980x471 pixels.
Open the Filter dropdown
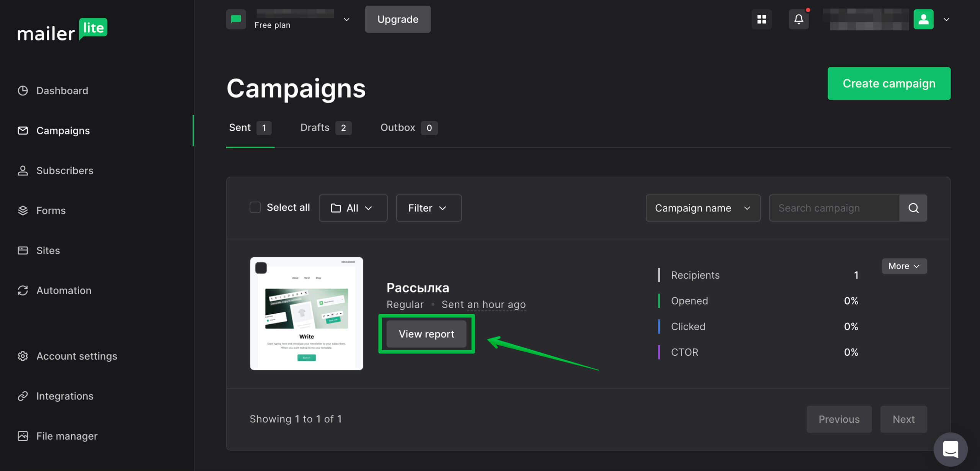429,208
